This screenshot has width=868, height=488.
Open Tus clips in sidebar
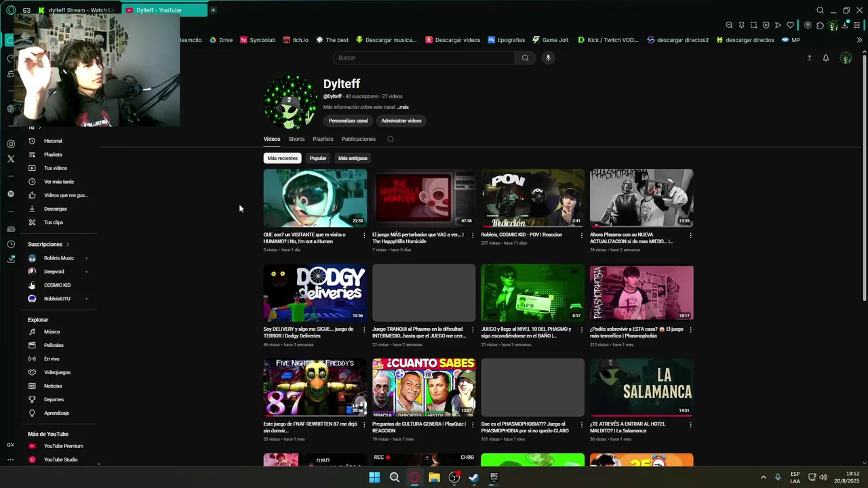click(54, 222)
